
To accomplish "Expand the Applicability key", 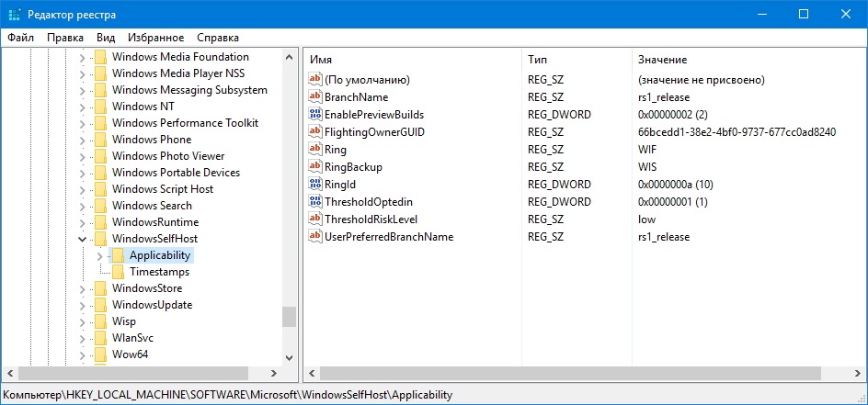I will 100,255.
